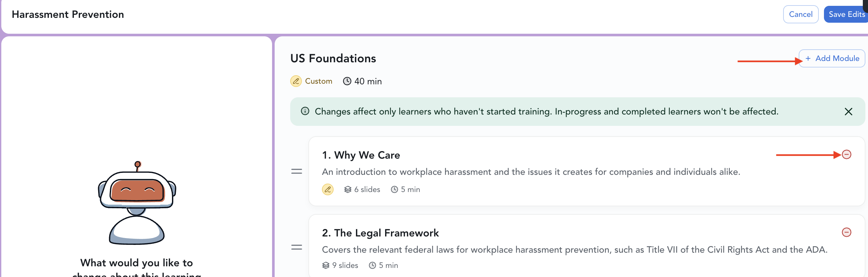Click the clock icon beside 40 min
Viewport: 868px width, 277px height.
(347, 81)
